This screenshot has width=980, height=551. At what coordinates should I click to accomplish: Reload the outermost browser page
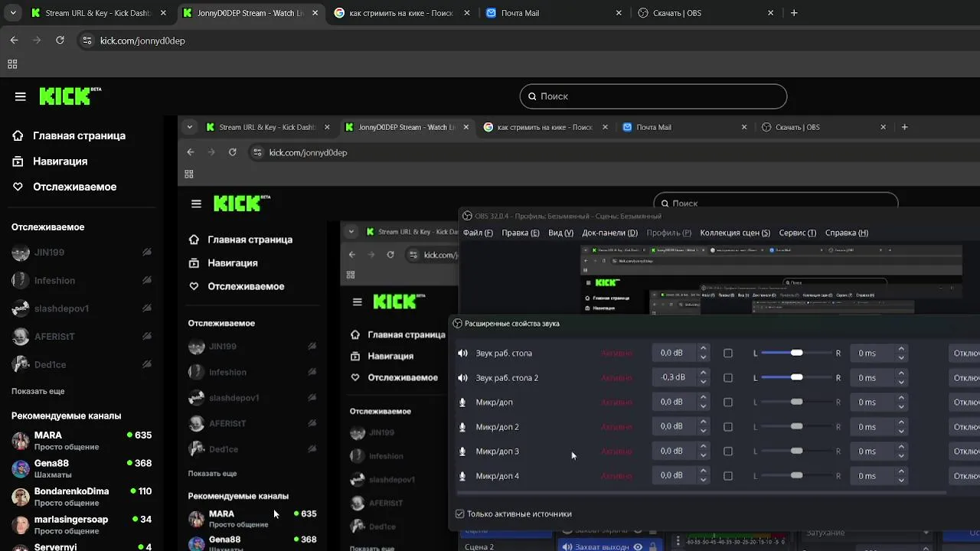tap(60, 41)
